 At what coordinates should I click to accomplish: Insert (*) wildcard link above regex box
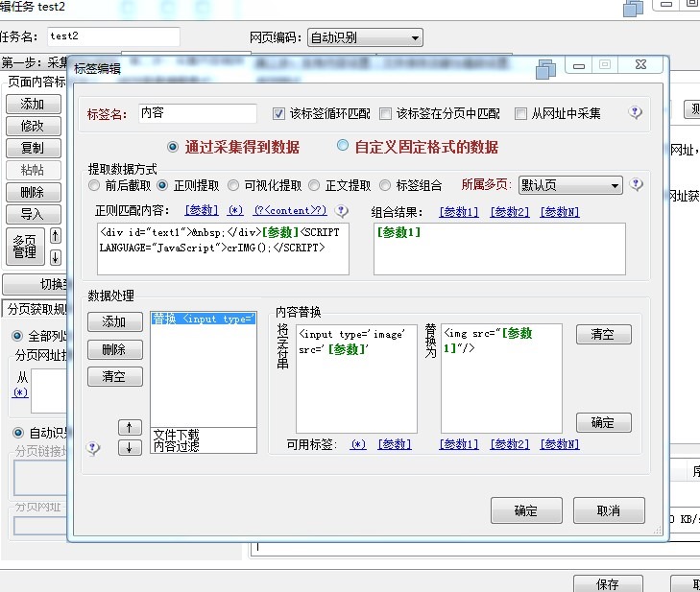click(x=235, y=210)
